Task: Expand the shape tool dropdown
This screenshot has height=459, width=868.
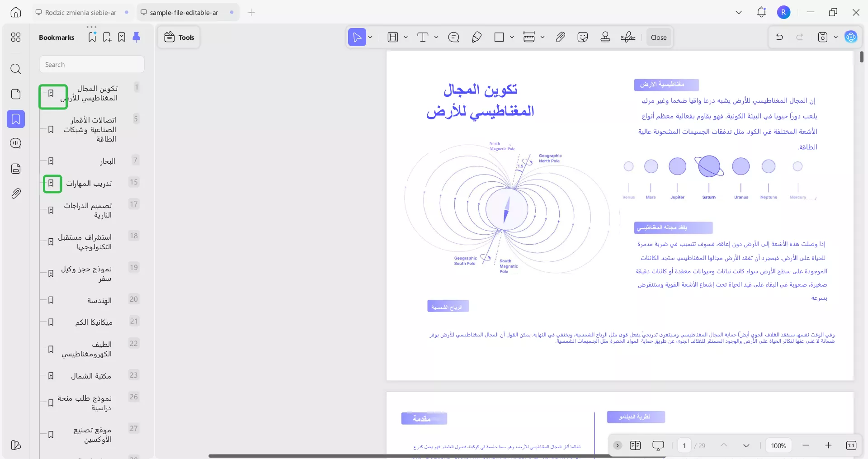Action: pyautogui.click(x=511, y=37)
